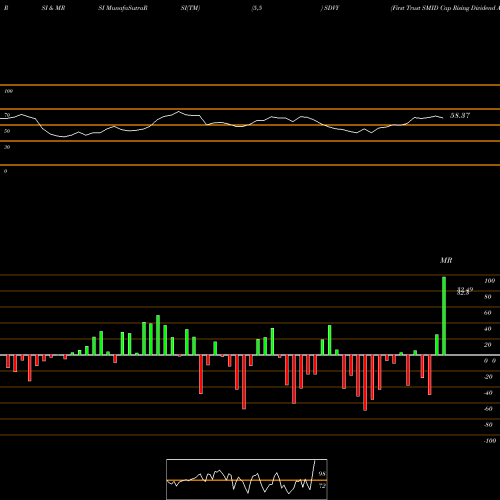Click the '(5,5' parameter text in the header
This screenshot has width=500, height=500.
click(x=257, y=8)
